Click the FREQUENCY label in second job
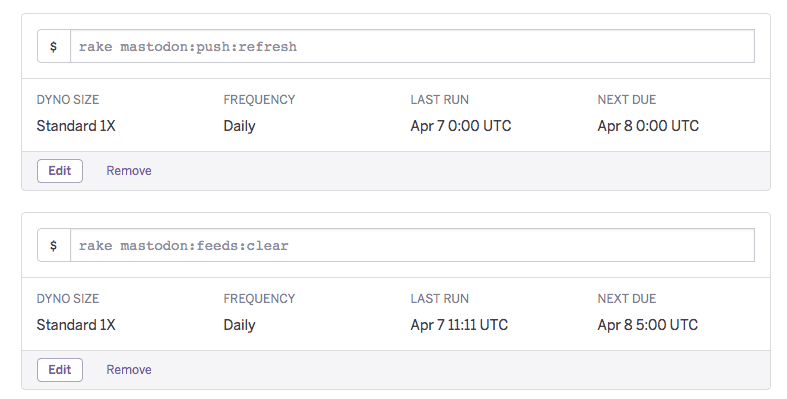This screenshot has height=399, width=787. 259,299
